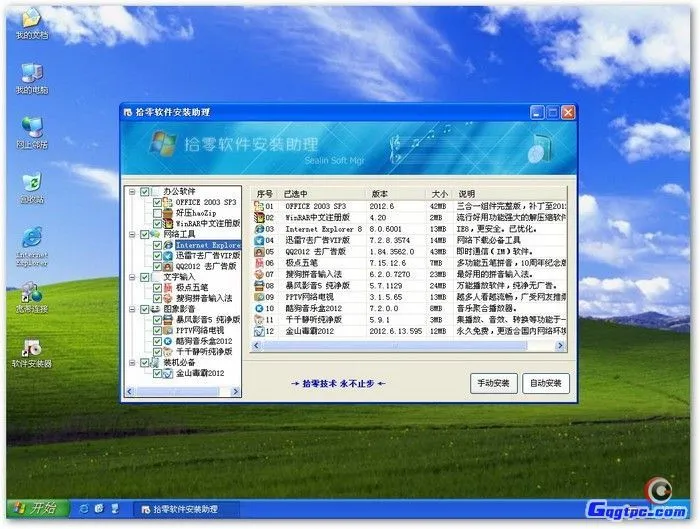Sort list by 已选中 column header
Viewport: 700px width, 529px height.
pyautogui.click(x=323, y=194)
